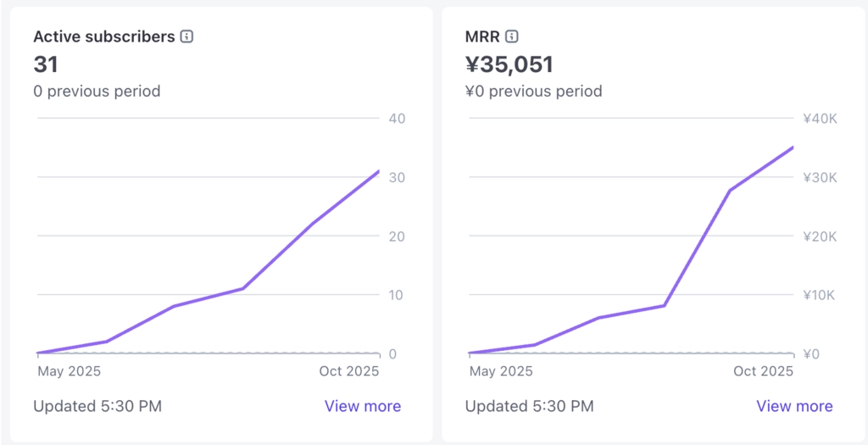The image size is (868, 445).
Task: Select the 31 active subscribers value
Action: tap(46, 64)
